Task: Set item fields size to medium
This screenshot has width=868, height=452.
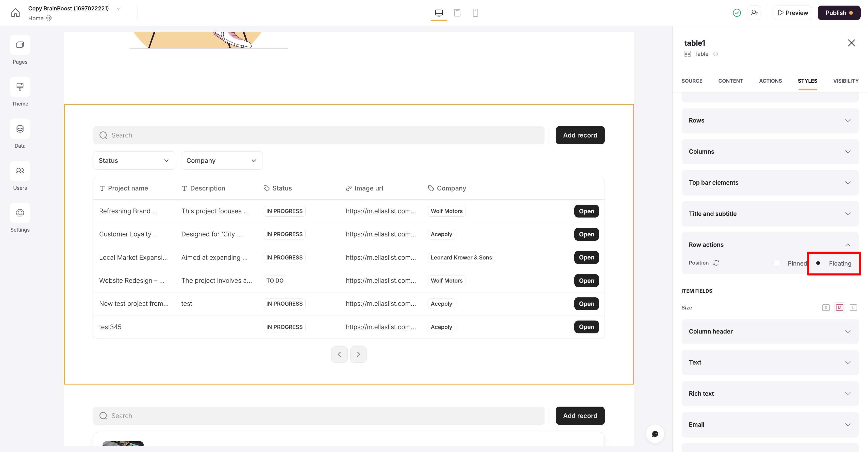Action: [840, 307]
